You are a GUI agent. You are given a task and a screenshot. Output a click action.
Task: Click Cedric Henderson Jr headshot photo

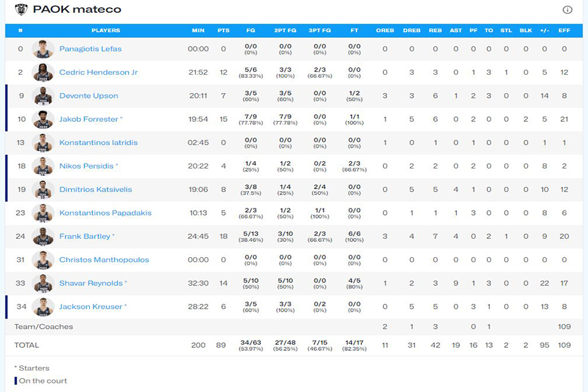click(x=43, y=72)
